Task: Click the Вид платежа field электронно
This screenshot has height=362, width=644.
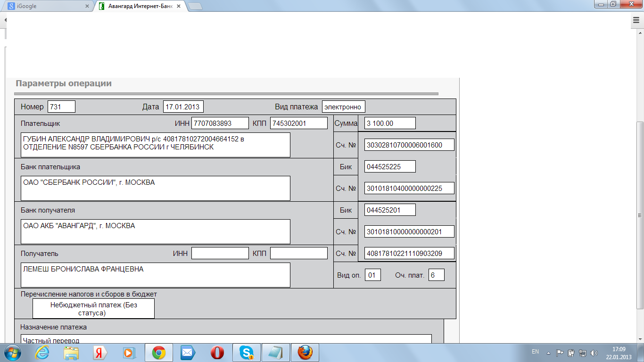Action: [344, 107]
